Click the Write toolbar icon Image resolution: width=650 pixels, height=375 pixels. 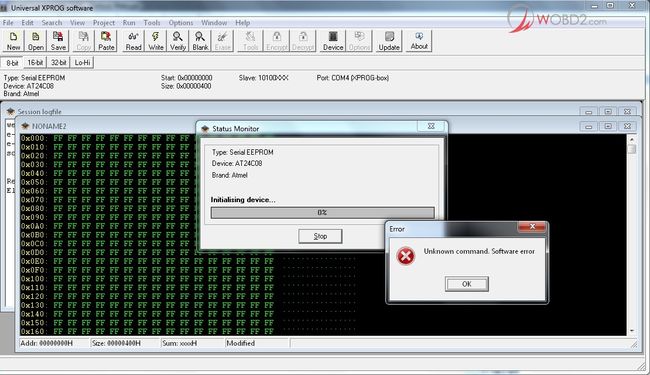click(x=156, y=41)
